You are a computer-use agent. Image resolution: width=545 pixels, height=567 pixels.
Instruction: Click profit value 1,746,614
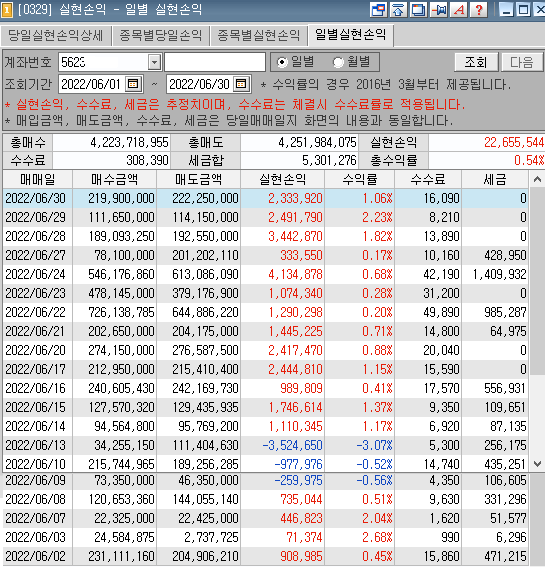[x=295, y=407]
